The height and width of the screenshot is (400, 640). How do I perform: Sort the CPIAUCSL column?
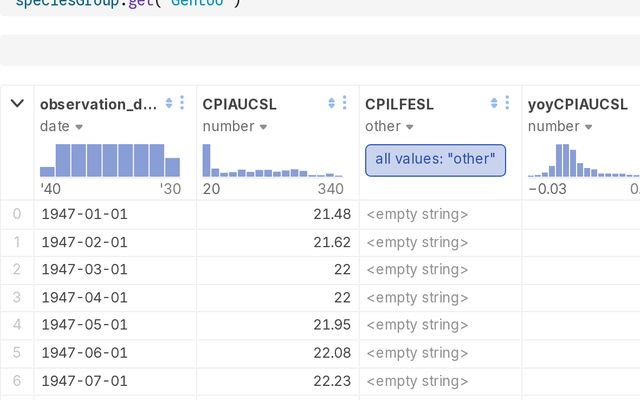point(331,103)
